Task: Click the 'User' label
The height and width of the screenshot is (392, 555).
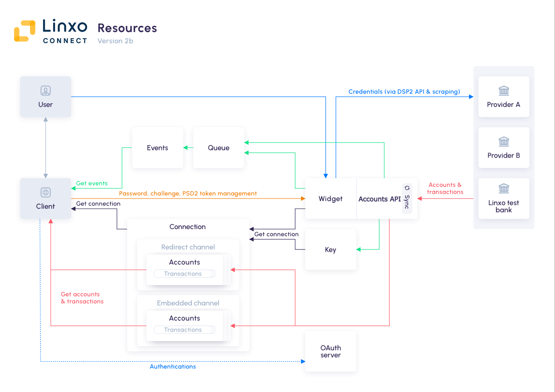Action: [x=45, y=104]
